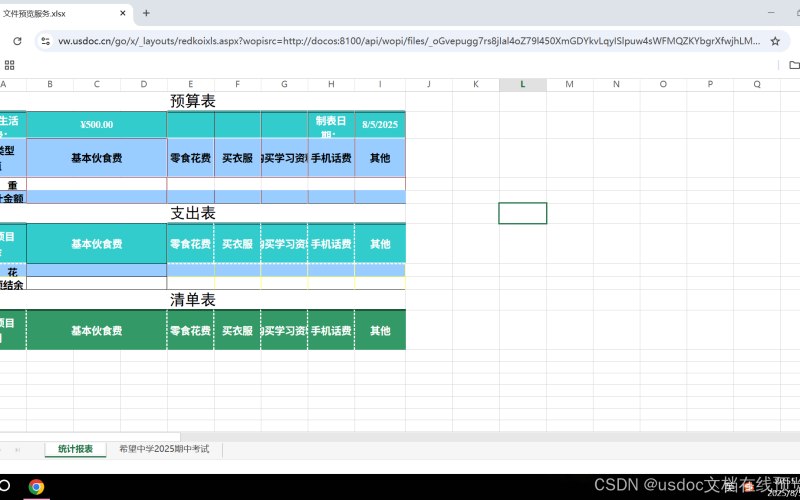The width and height of the screenshot is (800, 500).
Task: Select 手机话费 cell in the green list table
Action: coord(331,331)
